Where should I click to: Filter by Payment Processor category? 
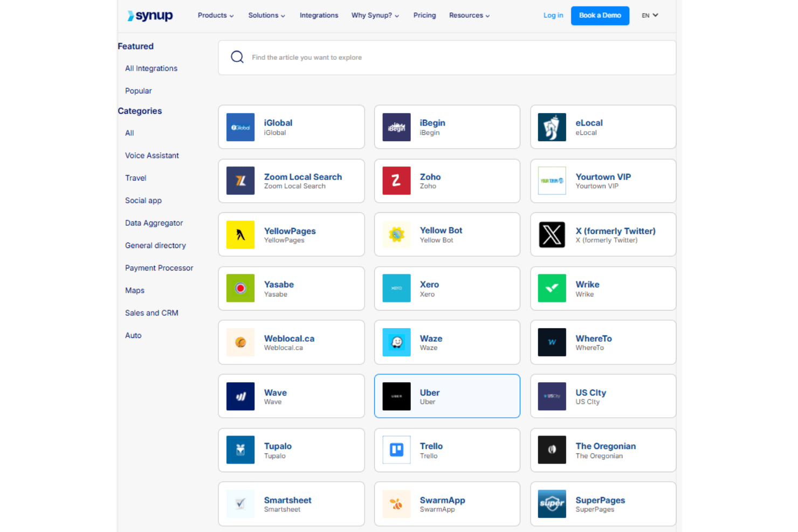(x=159, y=268)
